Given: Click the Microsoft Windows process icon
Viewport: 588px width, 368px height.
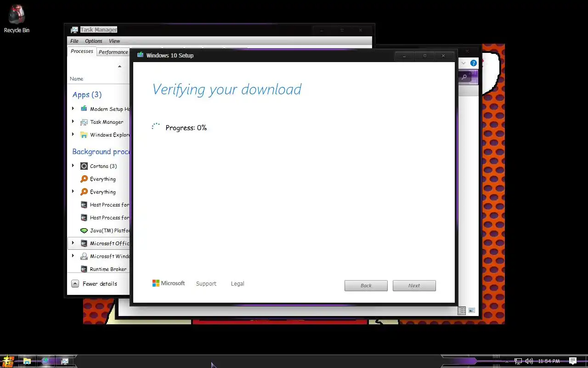Looking at the screenshot, I should [84, 256].
